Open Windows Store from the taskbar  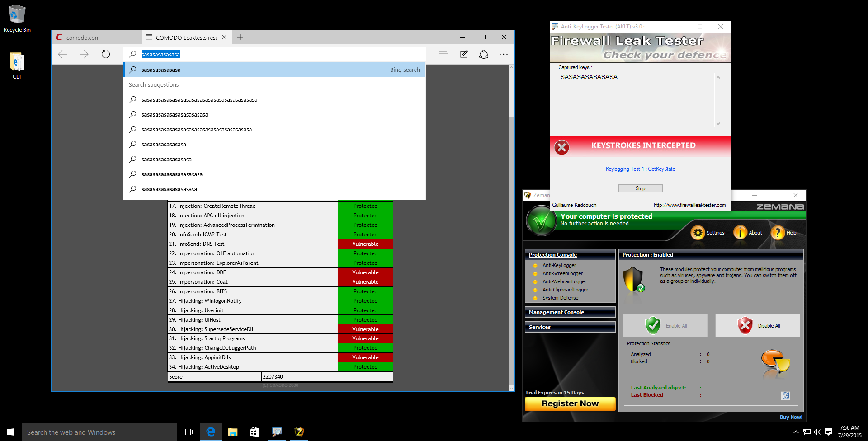[255, 432]
